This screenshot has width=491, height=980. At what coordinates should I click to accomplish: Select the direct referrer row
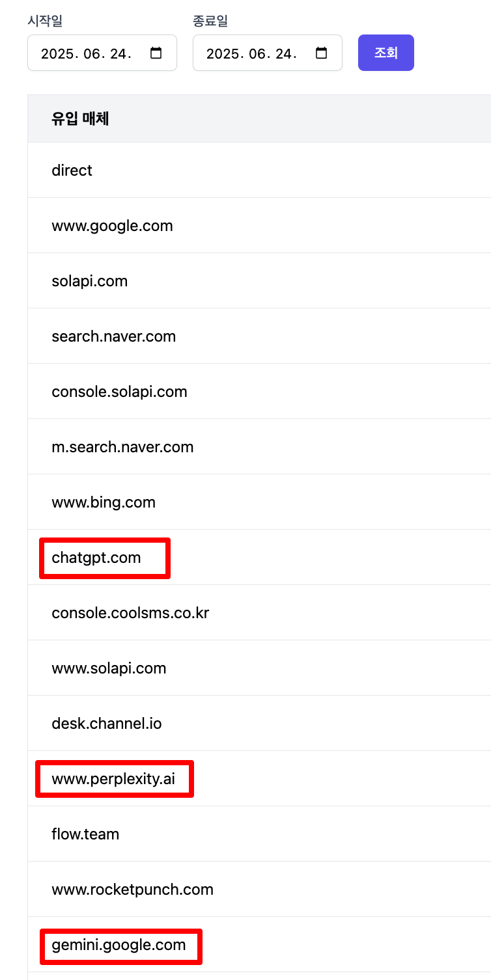point(259,170)
